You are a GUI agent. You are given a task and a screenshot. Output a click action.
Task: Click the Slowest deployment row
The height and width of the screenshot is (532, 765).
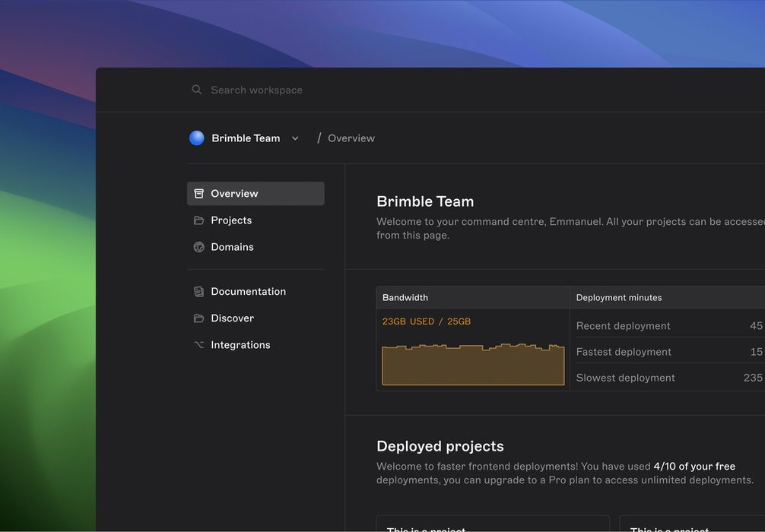point(626,378)
